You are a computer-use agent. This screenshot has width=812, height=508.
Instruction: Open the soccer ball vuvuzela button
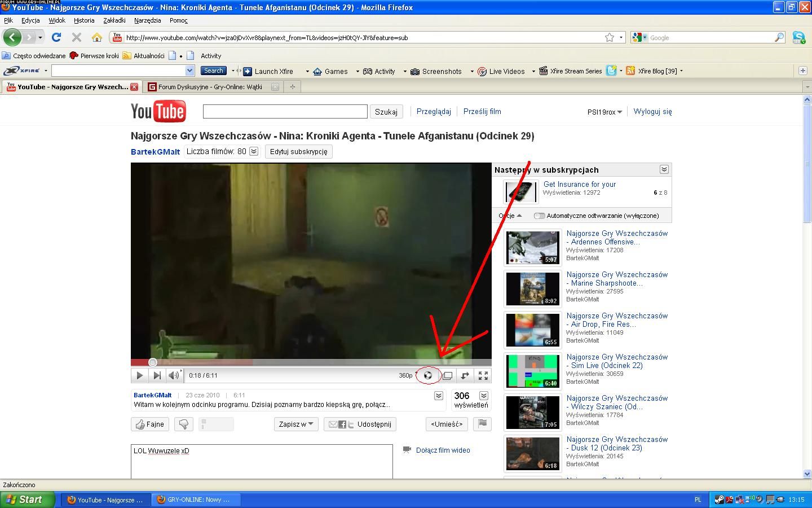point(428,375)
